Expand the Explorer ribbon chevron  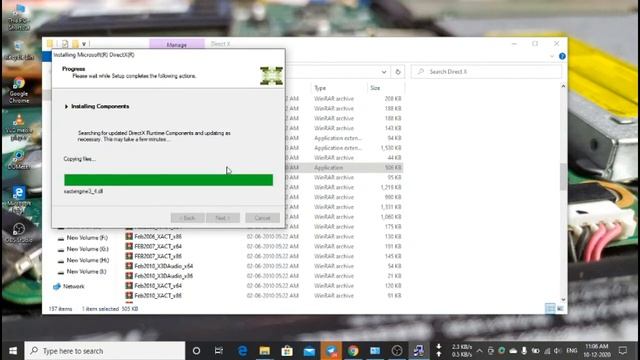click(x=552, y=56)
